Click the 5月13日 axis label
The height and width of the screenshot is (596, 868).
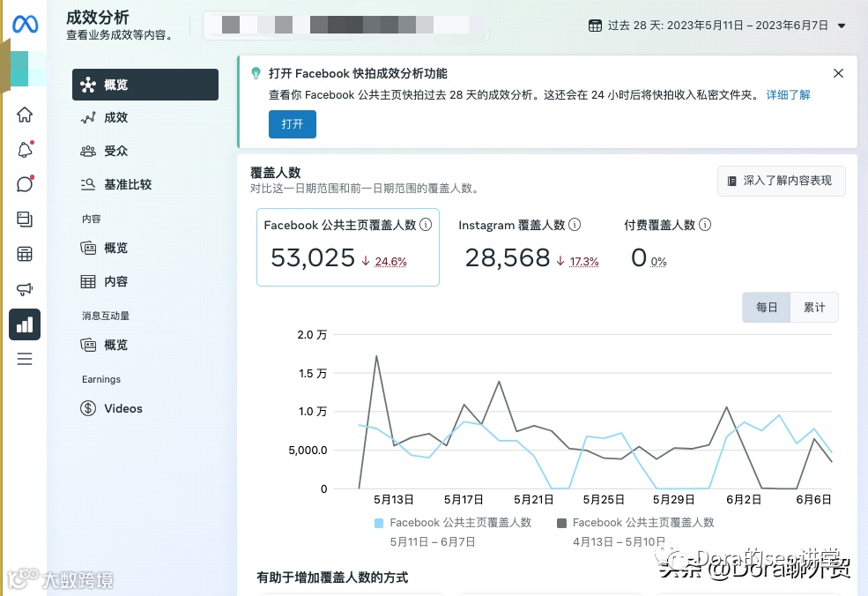click(394, 499)
